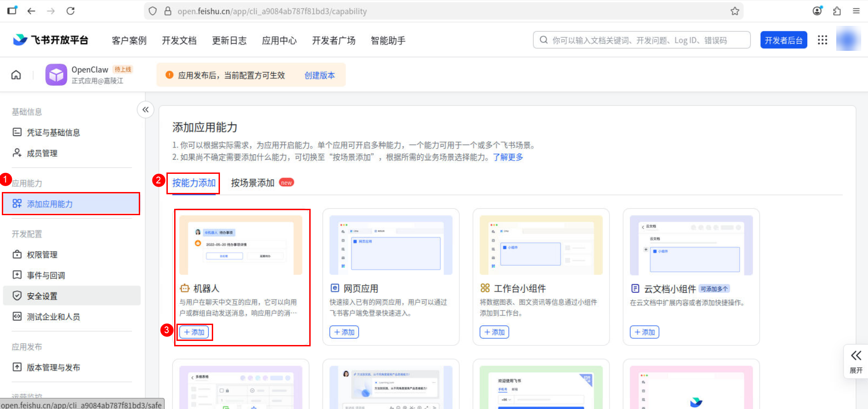Go to home via the house icon
This screenshot has width=868, height=409.
click(16, 75)
